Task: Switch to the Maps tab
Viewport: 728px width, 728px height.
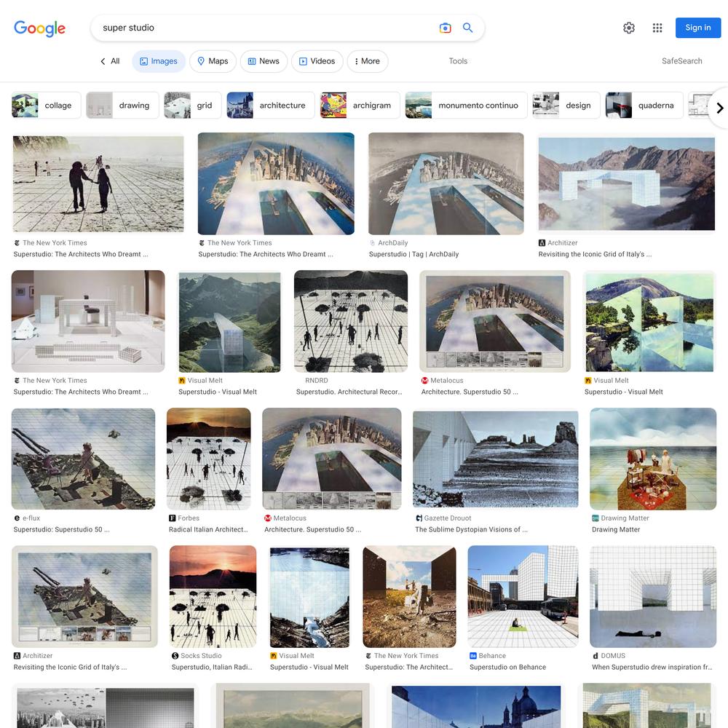Action: click(x=213, y=61)
